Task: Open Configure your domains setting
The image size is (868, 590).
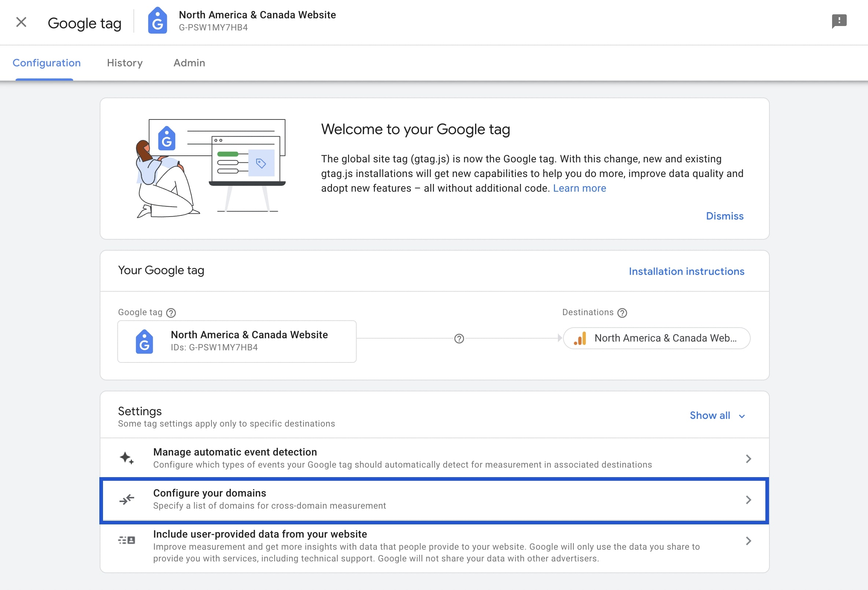Action: click(434, 500)
